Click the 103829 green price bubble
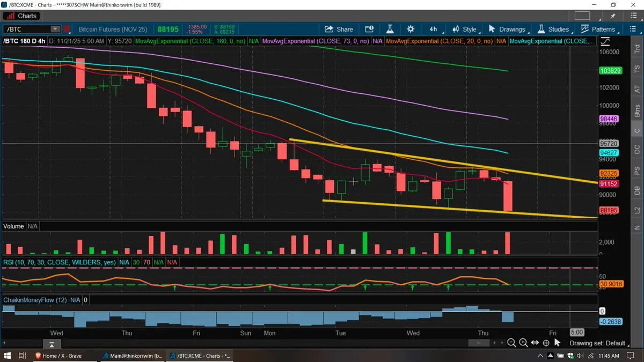 pyautogui.click(x=610, y=71)
